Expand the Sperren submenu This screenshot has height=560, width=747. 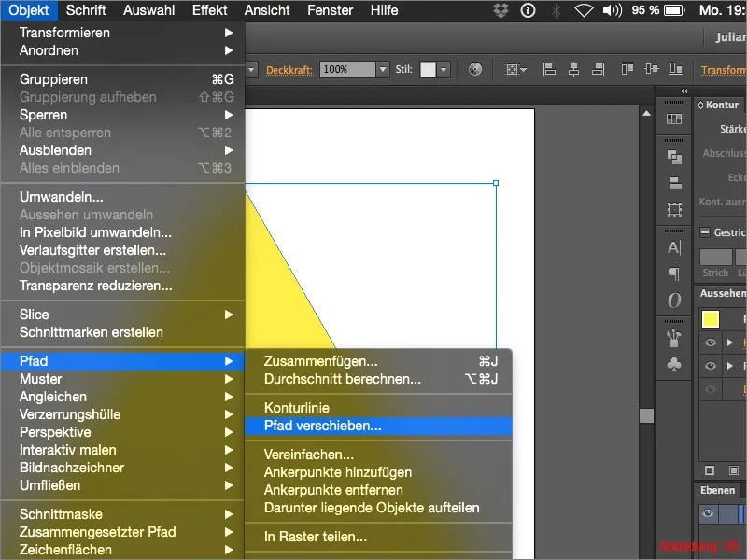(123, 115)
